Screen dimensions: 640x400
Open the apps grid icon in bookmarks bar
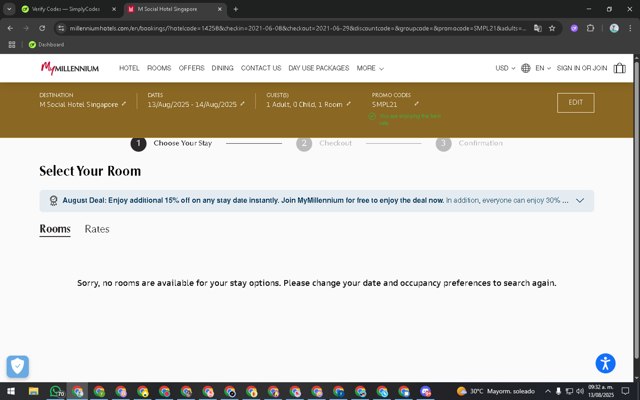[12, 44]
